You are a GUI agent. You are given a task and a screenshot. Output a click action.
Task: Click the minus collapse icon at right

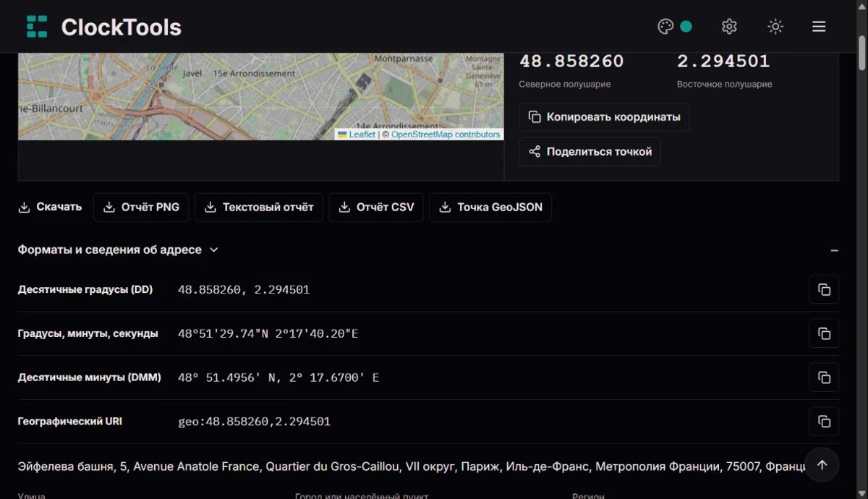click(834, 250)
